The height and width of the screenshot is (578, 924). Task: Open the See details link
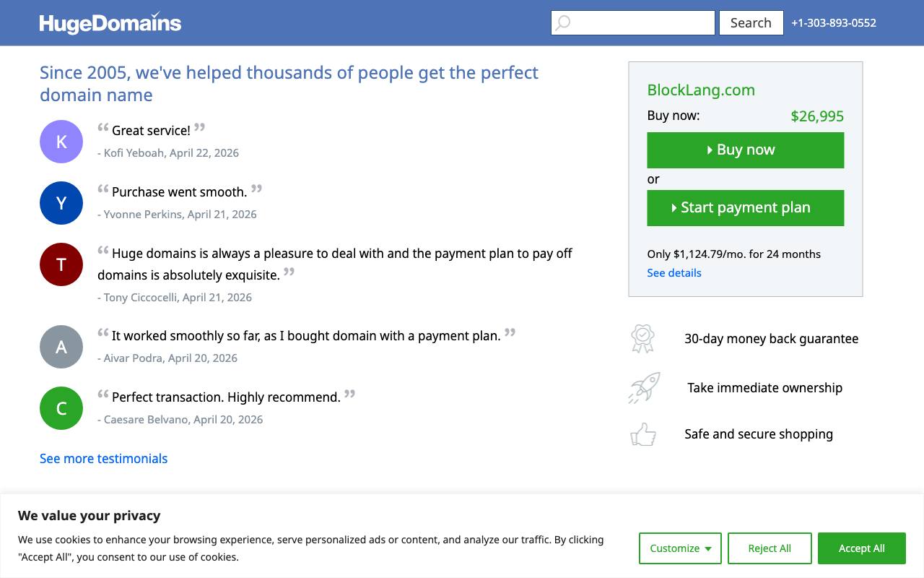[674, 273]
